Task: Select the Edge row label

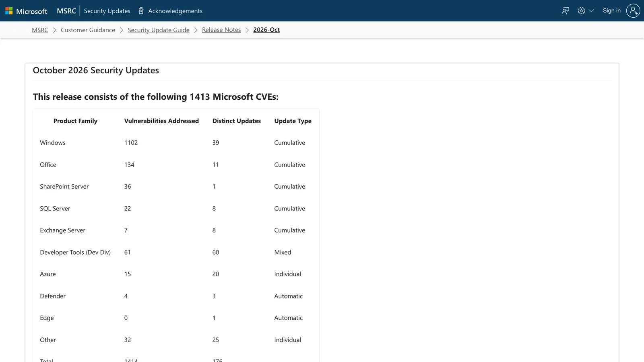Action: pos(47,318)
